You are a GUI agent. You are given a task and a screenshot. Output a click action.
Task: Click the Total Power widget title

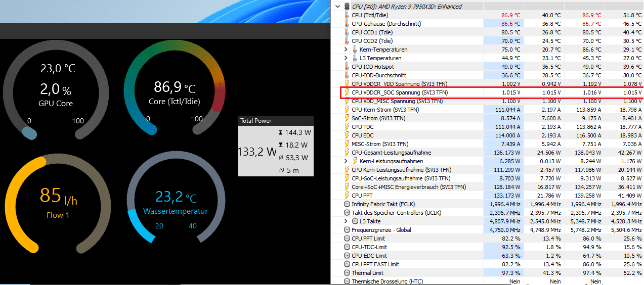tap(256, 121)
